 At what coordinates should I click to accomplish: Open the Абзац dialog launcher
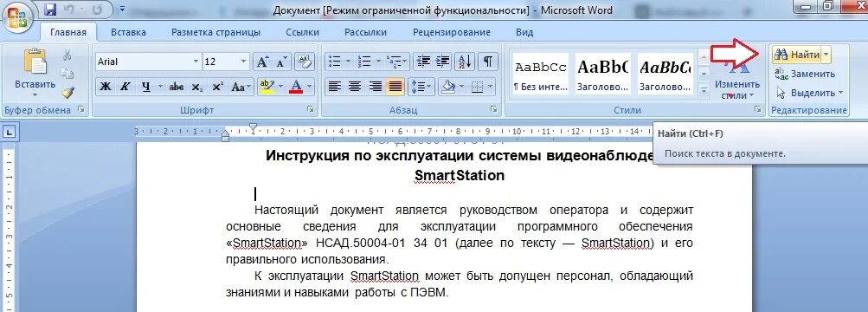tap(494, 110)
